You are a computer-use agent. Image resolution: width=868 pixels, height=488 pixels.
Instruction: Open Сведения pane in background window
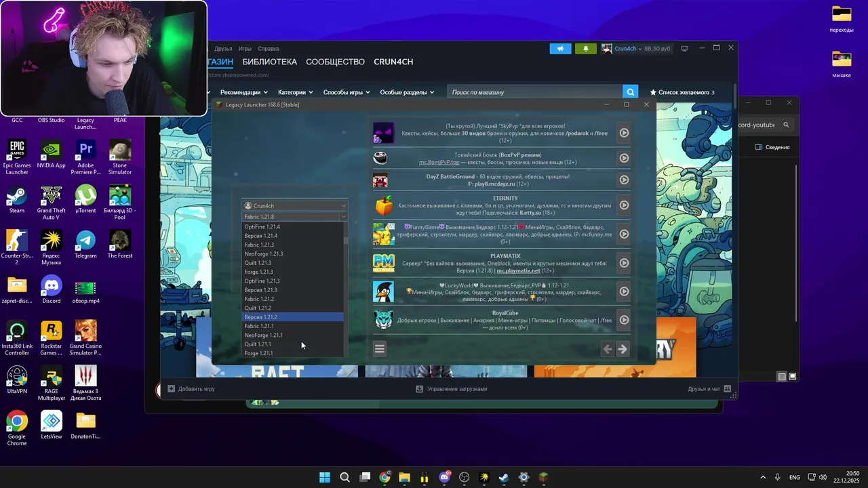click(772, 147)
